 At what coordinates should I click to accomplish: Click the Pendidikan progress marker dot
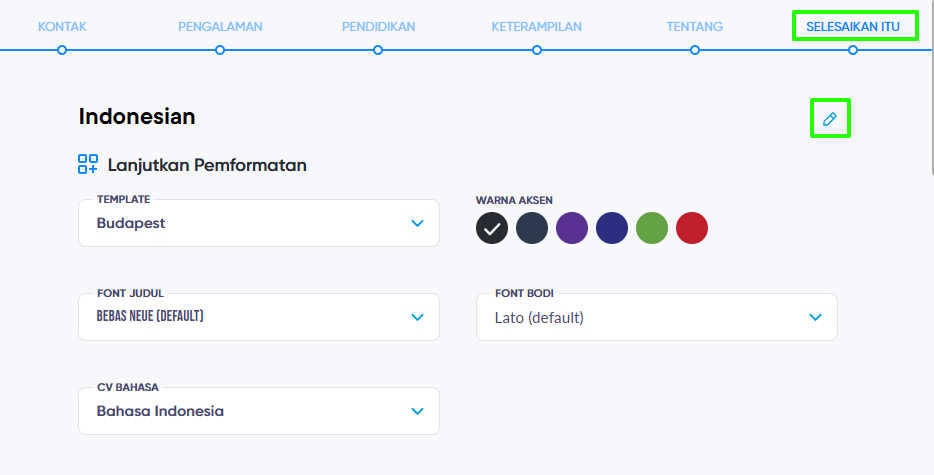(x=378, y=50)
